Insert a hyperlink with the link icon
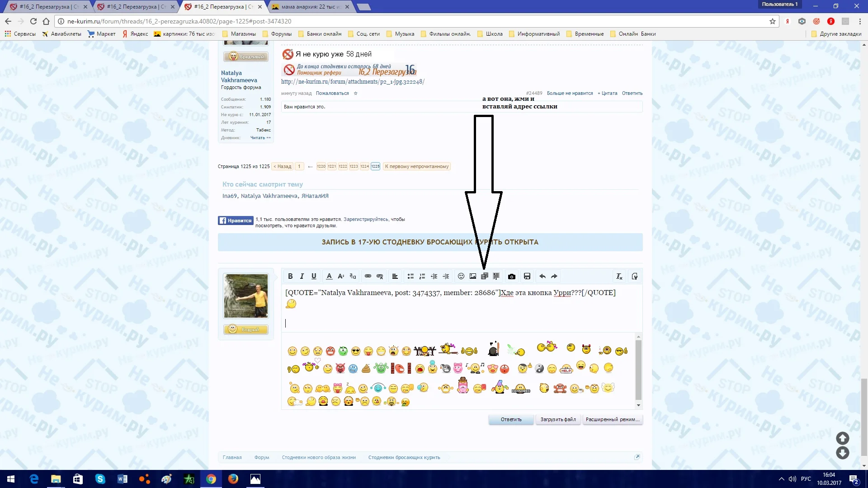This screenshot has height=488, width=868. pos(368,276)
